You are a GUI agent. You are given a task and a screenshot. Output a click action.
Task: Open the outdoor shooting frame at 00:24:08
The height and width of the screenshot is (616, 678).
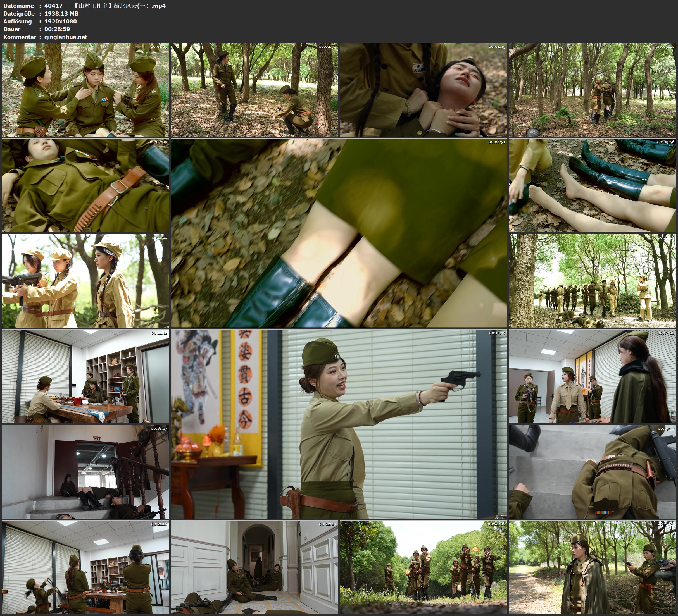click(424, 567)
